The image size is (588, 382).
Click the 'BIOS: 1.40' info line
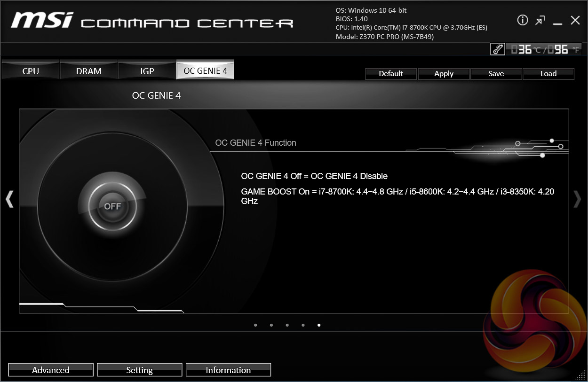(x=352, y=19)
